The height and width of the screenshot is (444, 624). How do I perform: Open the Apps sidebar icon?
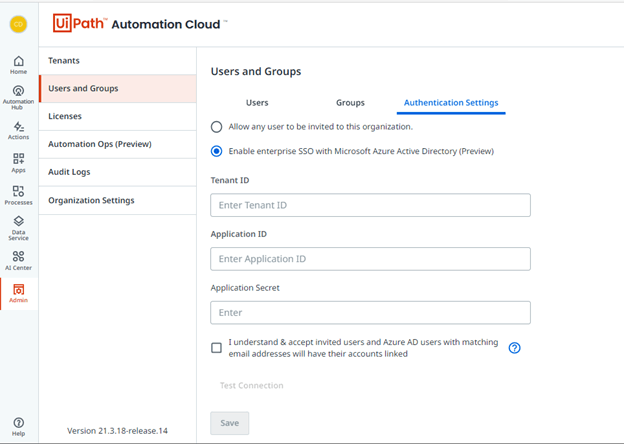[18, 163]
